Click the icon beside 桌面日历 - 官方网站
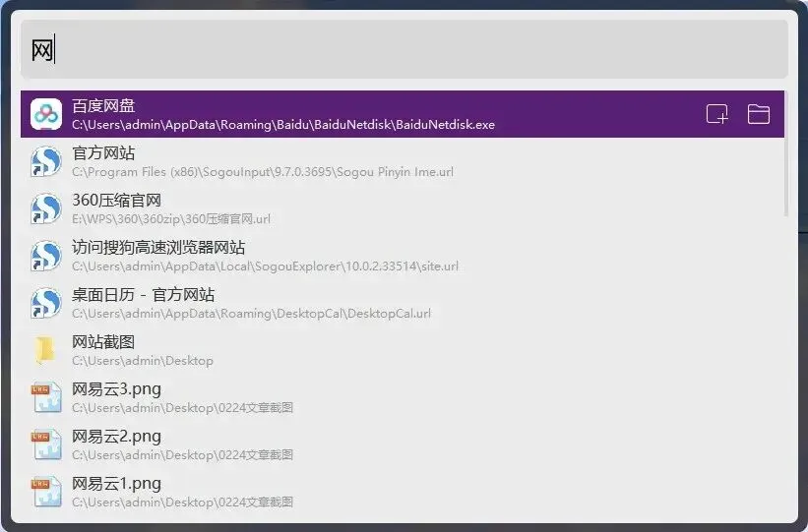This screenshot has height=532, width=808. click(x=46, y=303)
